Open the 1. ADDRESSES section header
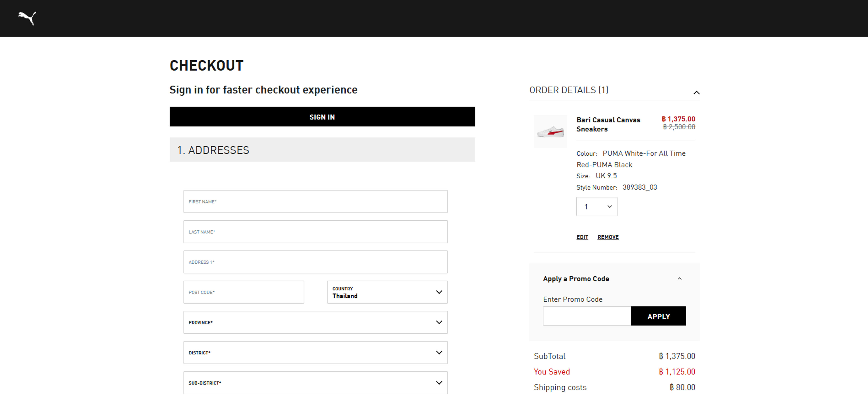This screenshot has width=868, height=395. pos(322,150)
